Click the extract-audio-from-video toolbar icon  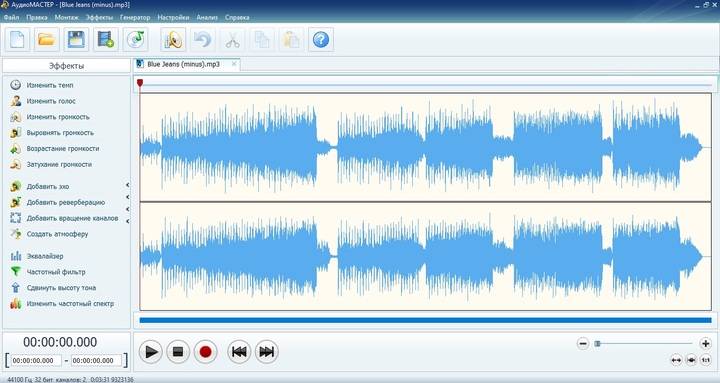pyautogui.click(x=106, y=39)
